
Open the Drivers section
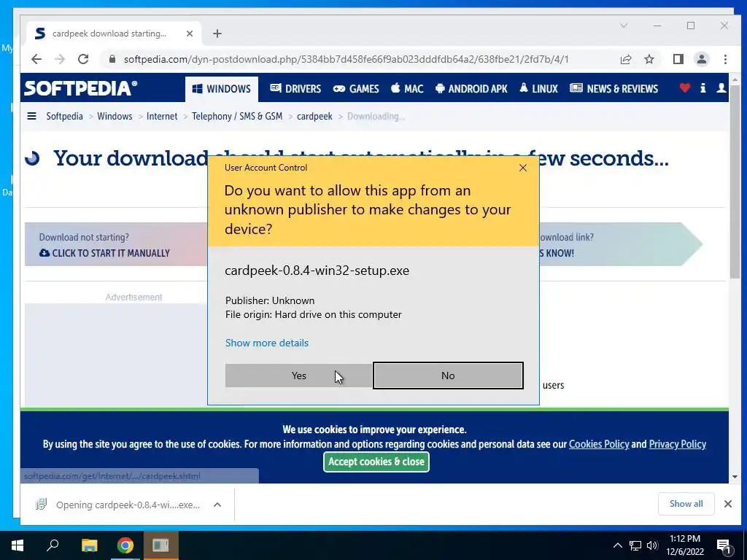point(295,89)
